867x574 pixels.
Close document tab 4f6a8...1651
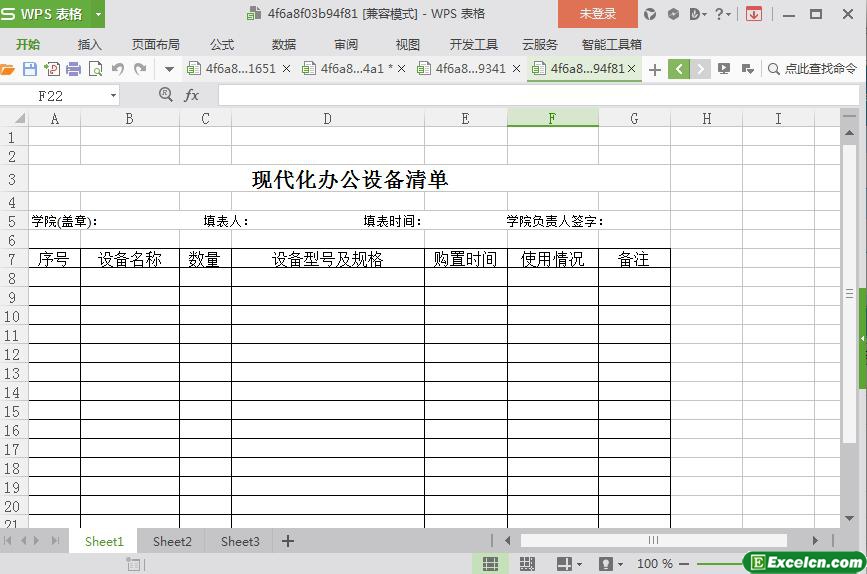click(x=286, y=69)
